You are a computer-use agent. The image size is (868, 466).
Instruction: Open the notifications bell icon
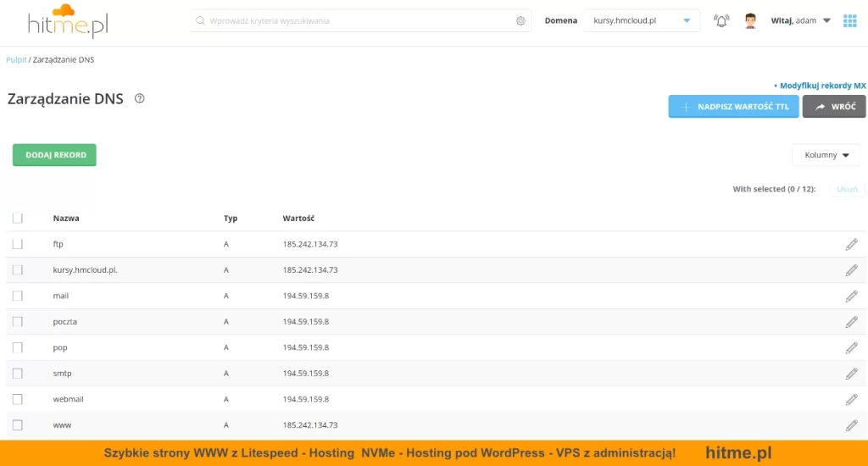click(x=721, y=21)
